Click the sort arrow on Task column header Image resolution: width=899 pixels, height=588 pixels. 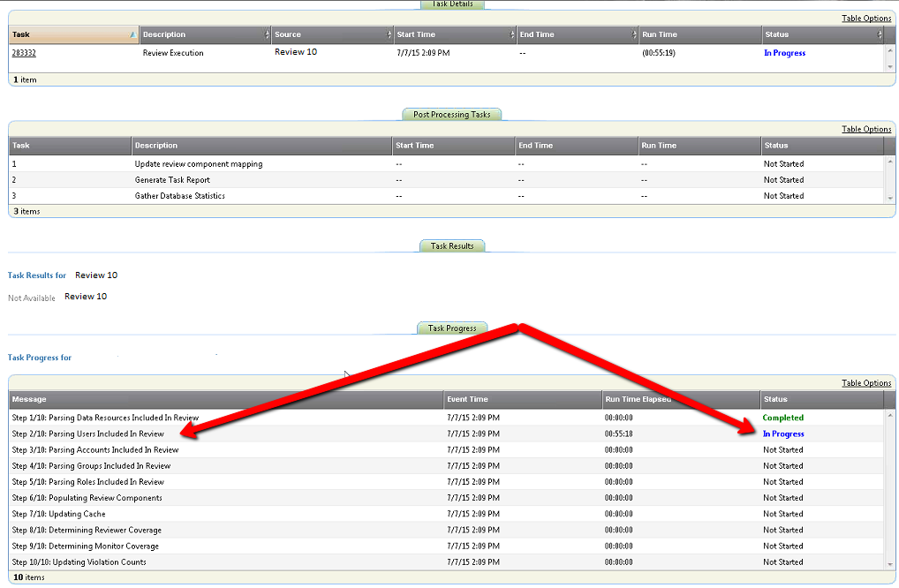[x=132, y=34]
